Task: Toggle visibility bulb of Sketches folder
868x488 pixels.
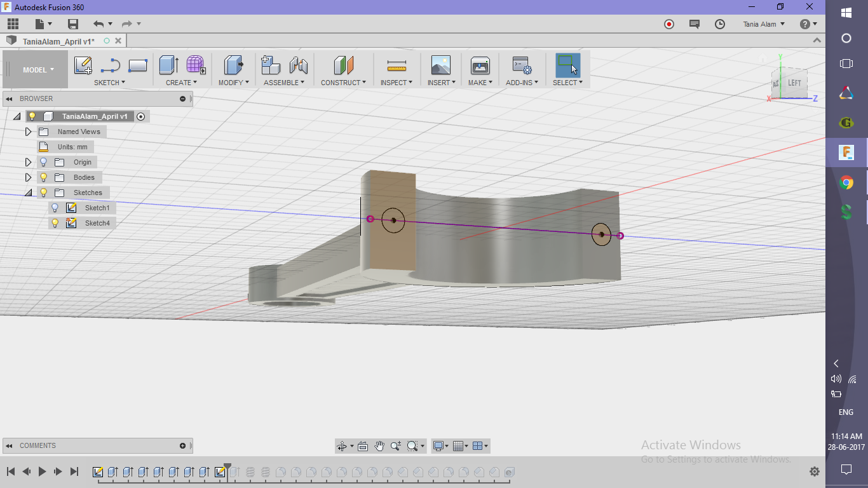Action: (44, 193)
